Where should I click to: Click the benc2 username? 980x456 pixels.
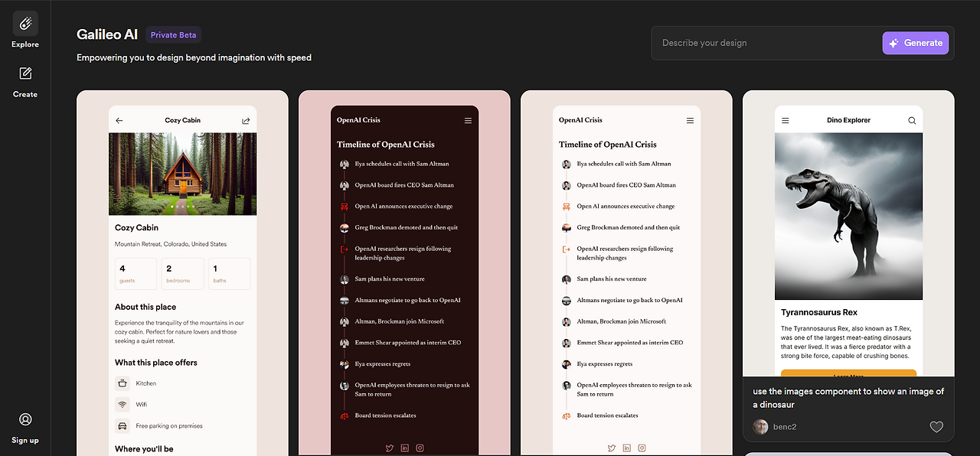(785, 427)
